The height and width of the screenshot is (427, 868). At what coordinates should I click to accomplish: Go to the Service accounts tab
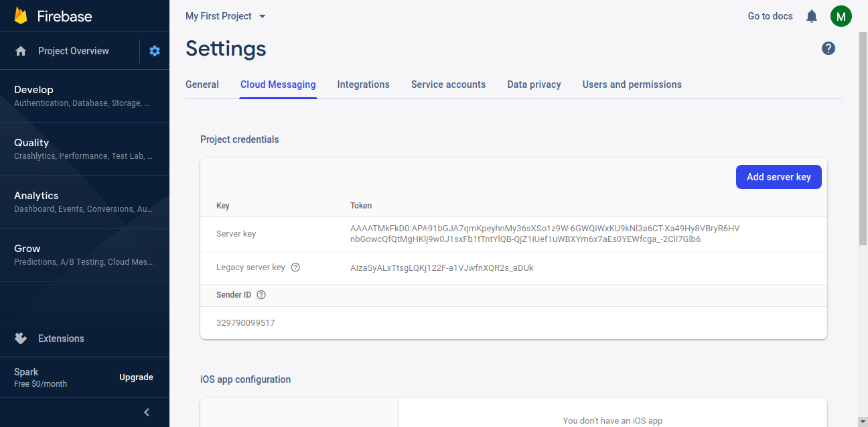pos(449,84)
